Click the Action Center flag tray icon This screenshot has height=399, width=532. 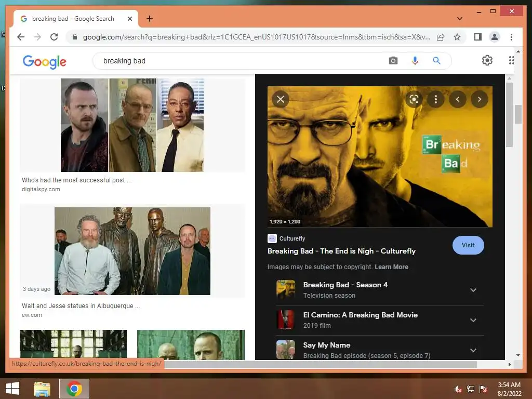[x=483, y=389]
